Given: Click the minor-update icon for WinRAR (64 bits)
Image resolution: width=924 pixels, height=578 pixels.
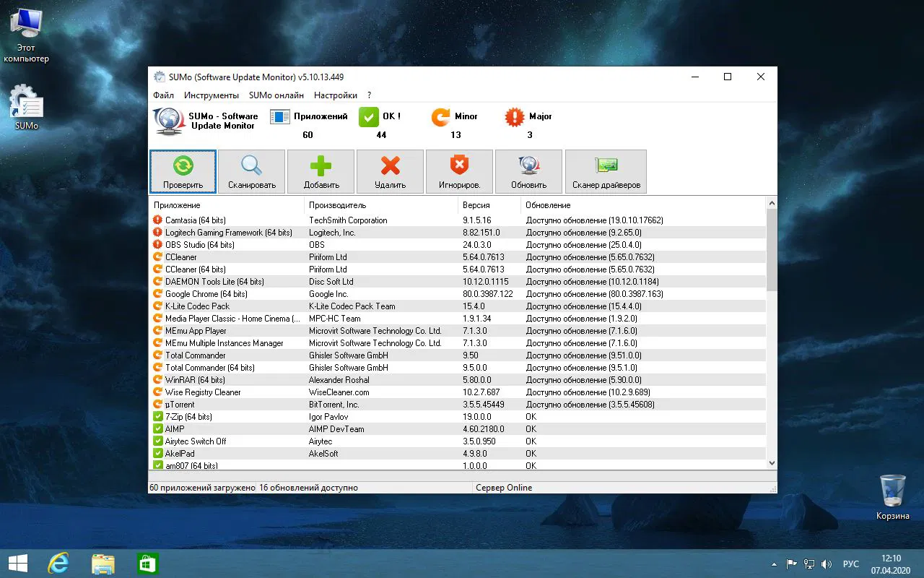Looking at the screenshot, I should (x=158, y=380).
